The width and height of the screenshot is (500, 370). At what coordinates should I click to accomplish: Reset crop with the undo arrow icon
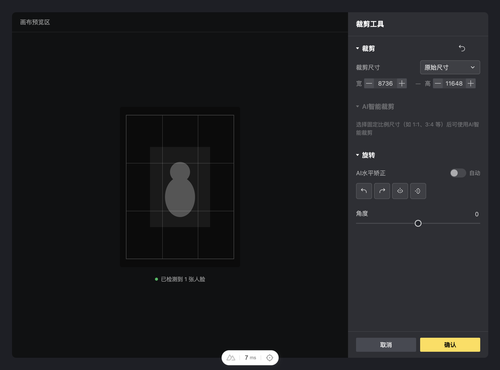click(x=462, y=48)
